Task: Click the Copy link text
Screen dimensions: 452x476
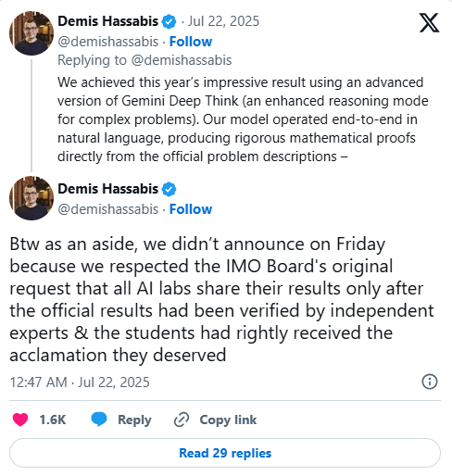Action: coord(228,420)
